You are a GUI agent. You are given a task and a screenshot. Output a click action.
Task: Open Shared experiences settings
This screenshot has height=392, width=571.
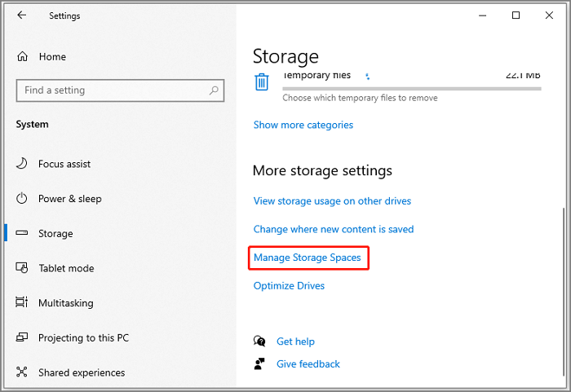click(x=82, y=373)
